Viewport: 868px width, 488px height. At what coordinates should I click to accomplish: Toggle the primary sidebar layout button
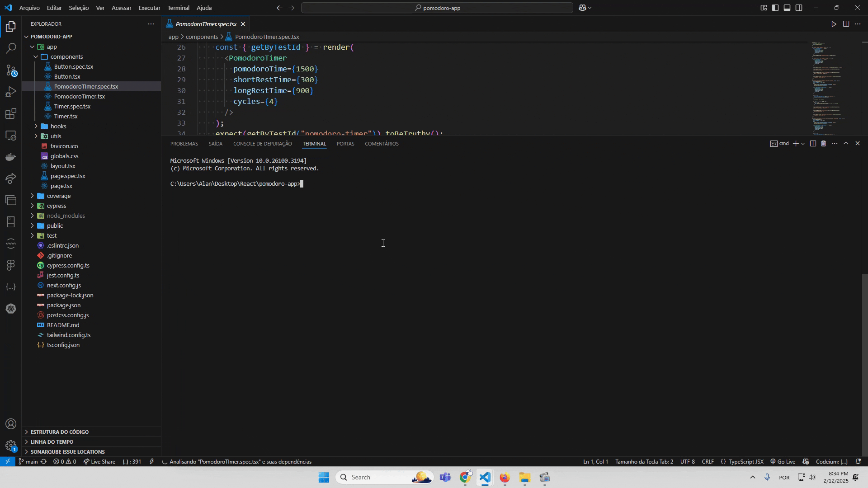click(775, 8)
